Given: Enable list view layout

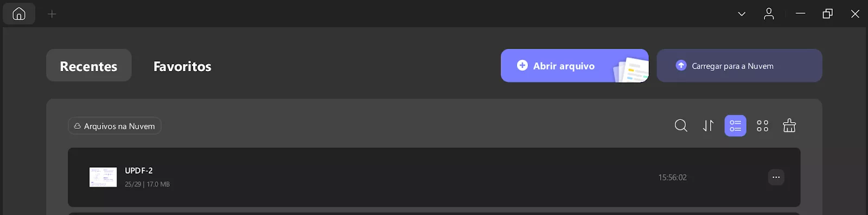Looking at the screenshot, I should [x=736, y=126].
